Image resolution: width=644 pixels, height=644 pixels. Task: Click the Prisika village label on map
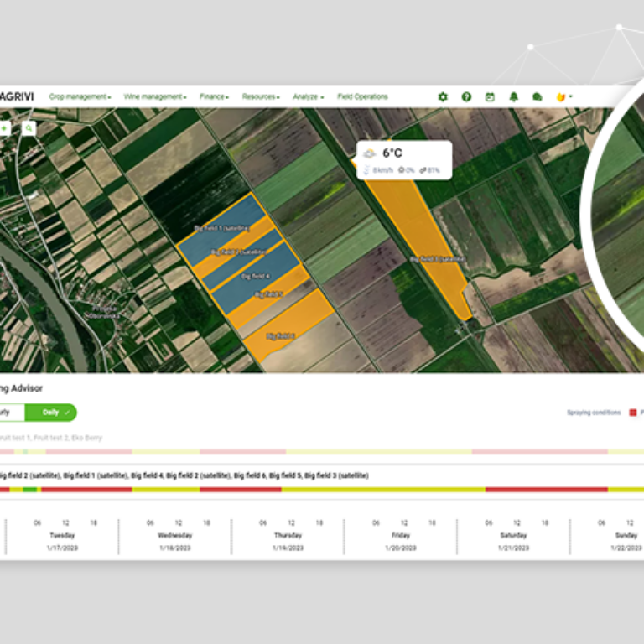point(102,312)
